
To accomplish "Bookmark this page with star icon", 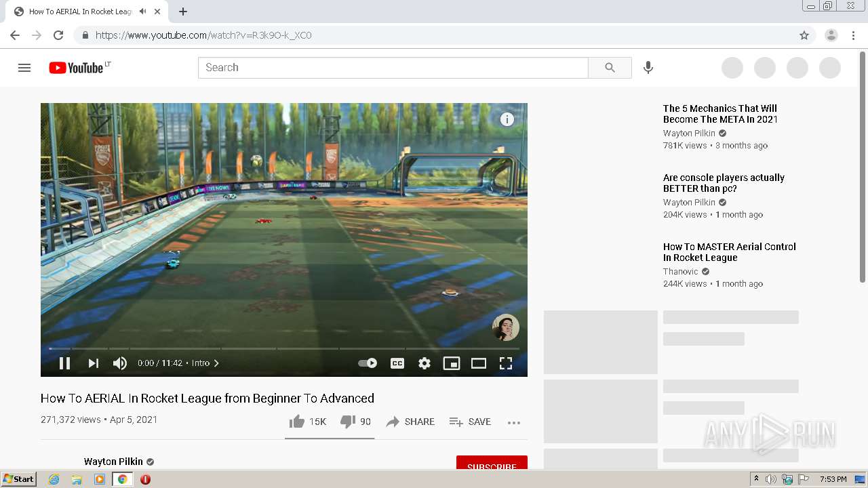I will 804,35.
